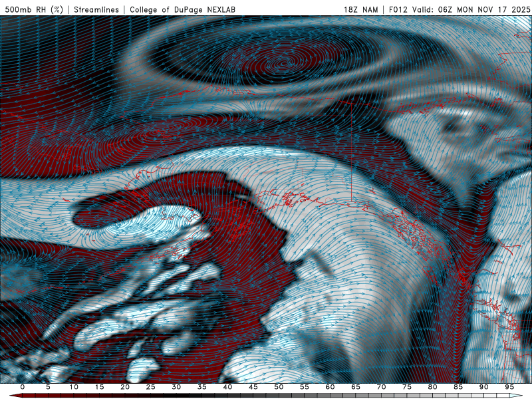
Task: Click the colorbar label "20"
Action: (125, 387)
